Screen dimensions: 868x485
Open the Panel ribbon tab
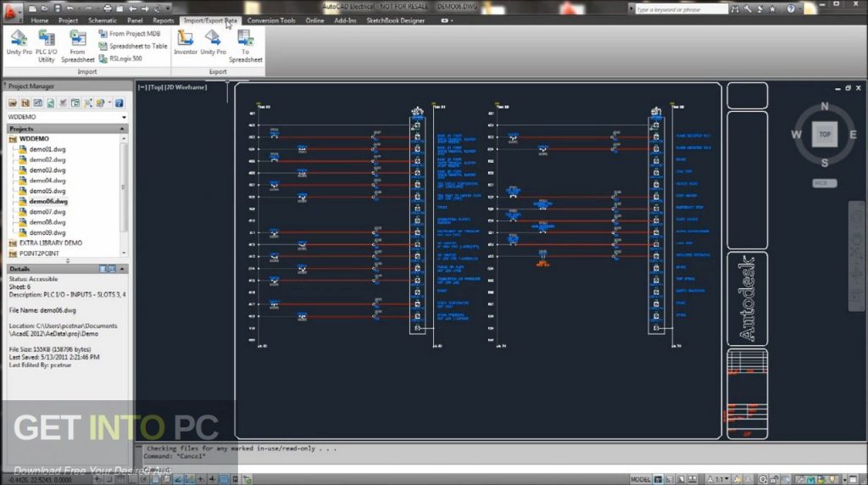[135, 20]
